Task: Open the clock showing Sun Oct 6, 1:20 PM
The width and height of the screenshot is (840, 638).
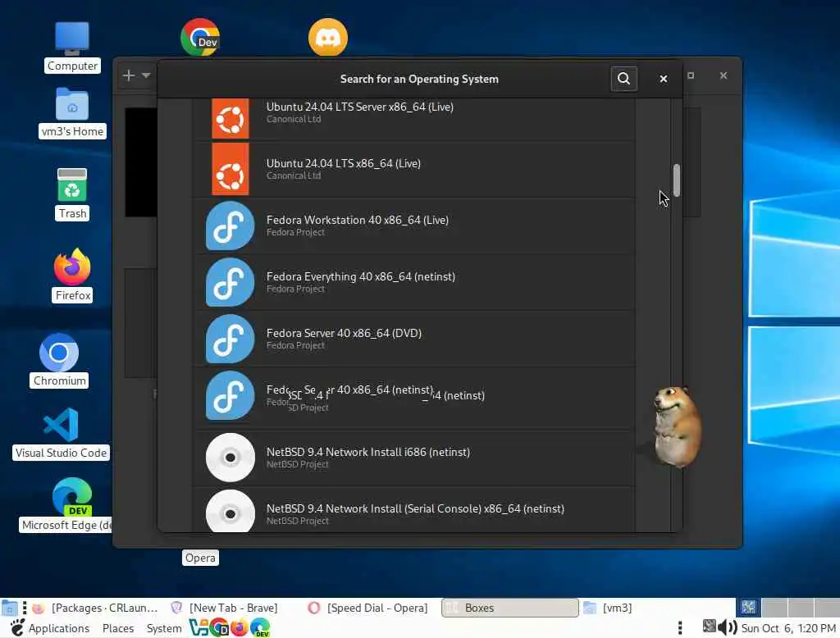Action: click(x=788, y=628)
